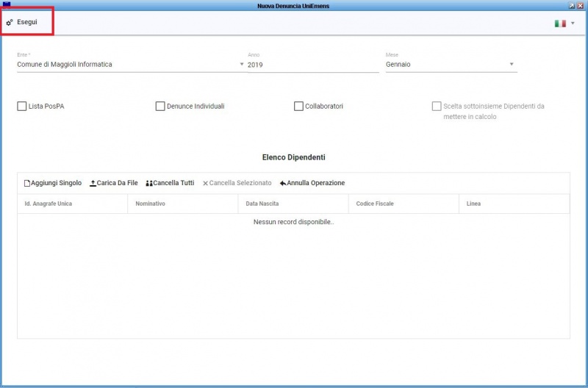Tick the Denunce Individuali checkbox
The image size is (588, 388).
click(x=160, y=106)
